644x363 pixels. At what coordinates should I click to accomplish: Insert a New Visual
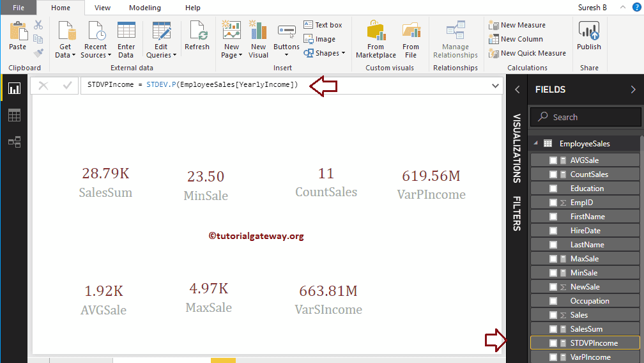(259, 40)
